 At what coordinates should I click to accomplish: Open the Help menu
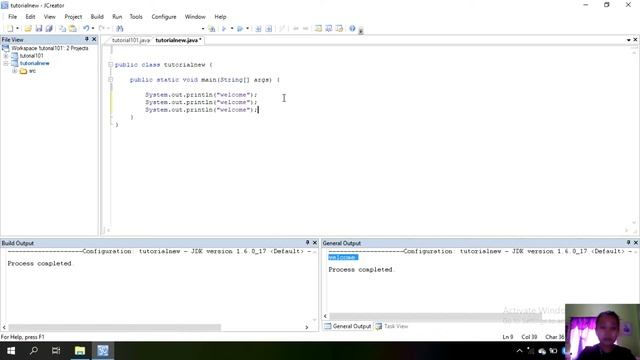220,17
